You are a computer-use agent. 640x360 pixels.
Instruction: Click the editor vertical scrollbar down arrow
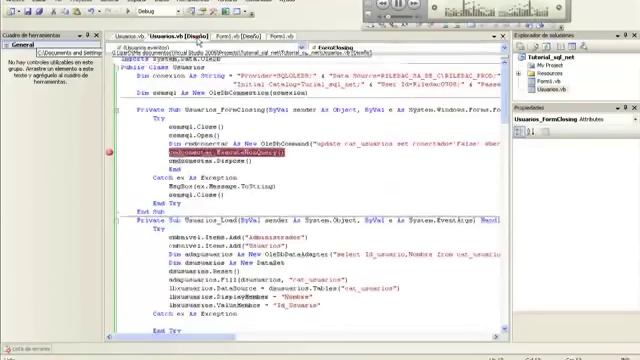504,329
